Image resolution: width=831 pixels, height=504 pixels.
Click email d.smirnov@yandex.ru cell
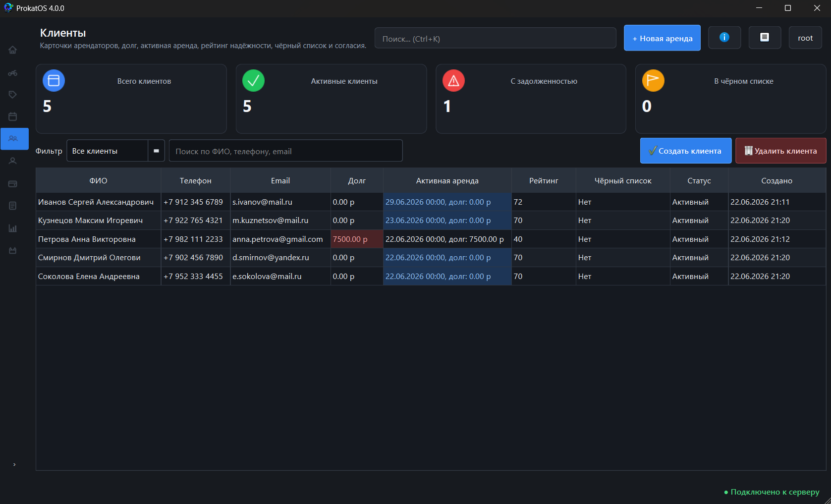click(x=280, y=258)
